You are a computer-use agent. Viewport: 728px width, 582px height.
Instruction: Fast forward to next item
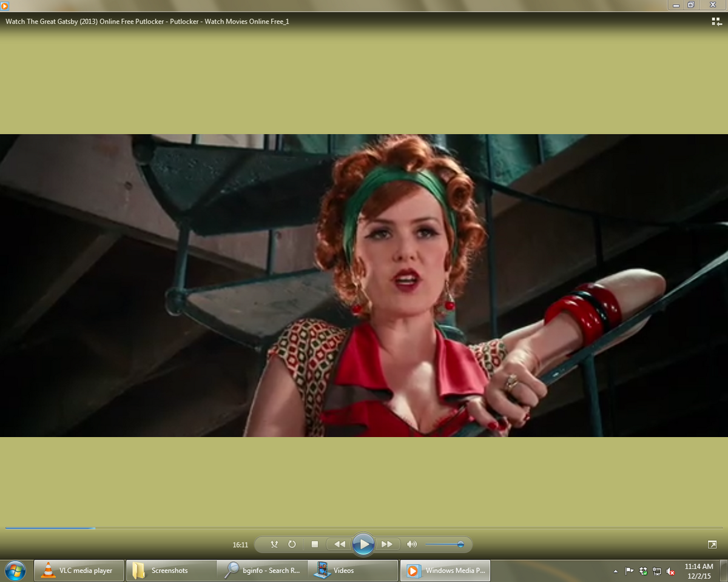tap(387, 544)
